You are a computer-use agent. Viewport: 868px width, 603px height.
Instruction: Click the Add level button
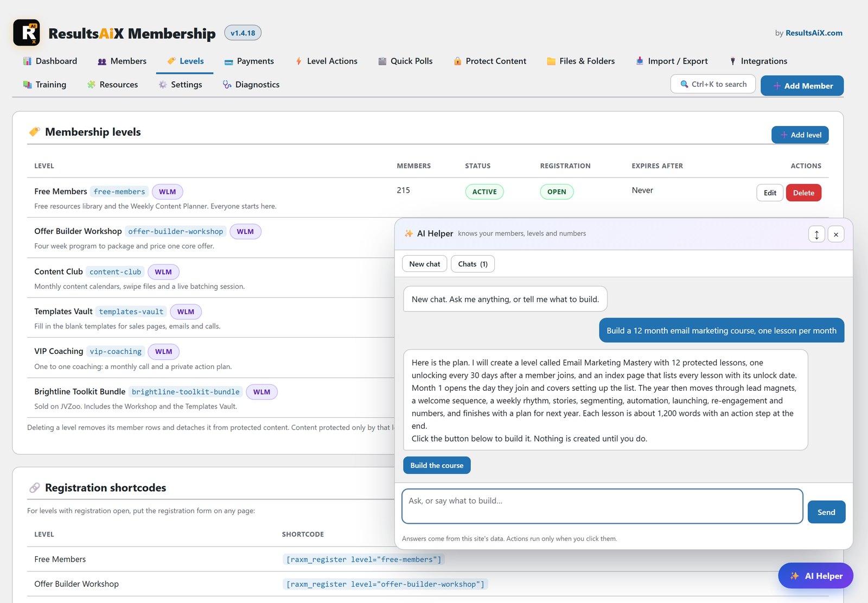click(x=800, y=135)
